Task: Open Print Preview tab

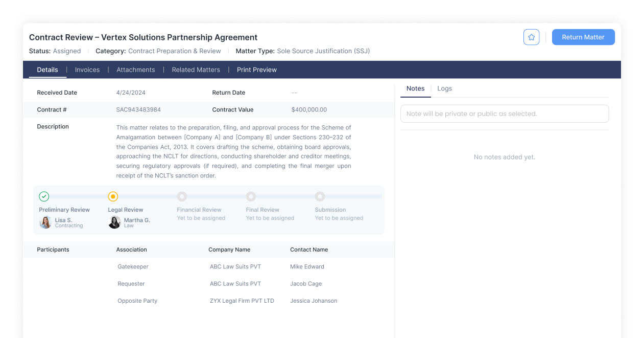Action: 257,70
